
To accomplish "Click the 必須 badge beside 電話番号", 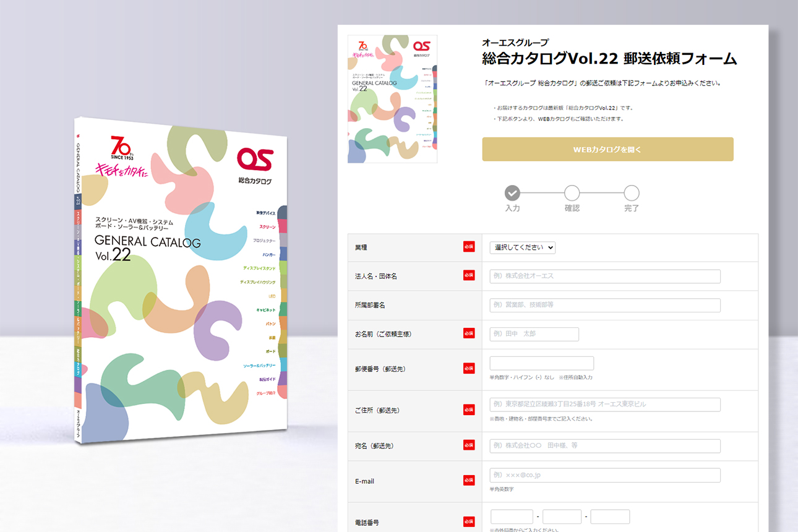I will [469, 521].
